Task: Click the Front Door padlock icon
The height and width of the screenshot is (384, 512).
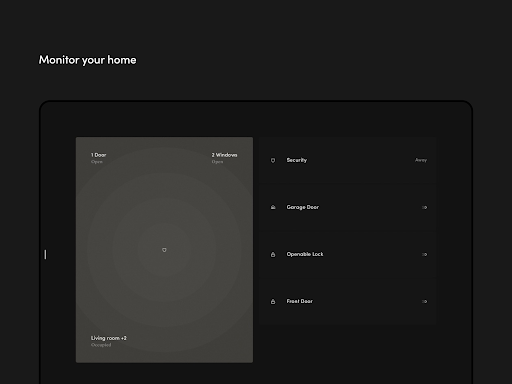Action: tap(273, 302)
